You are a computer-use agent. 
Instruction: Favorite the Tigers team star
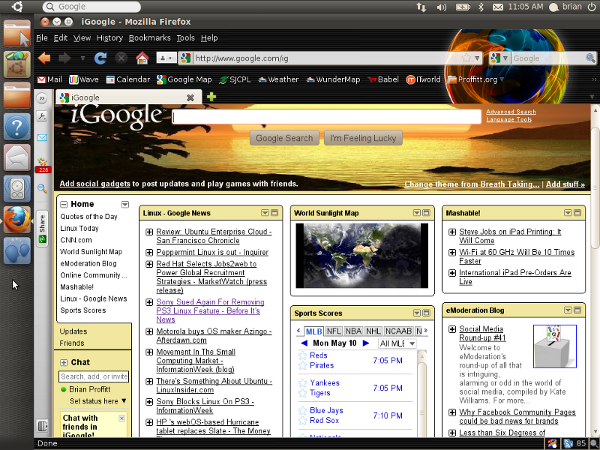tap(303, 393)
